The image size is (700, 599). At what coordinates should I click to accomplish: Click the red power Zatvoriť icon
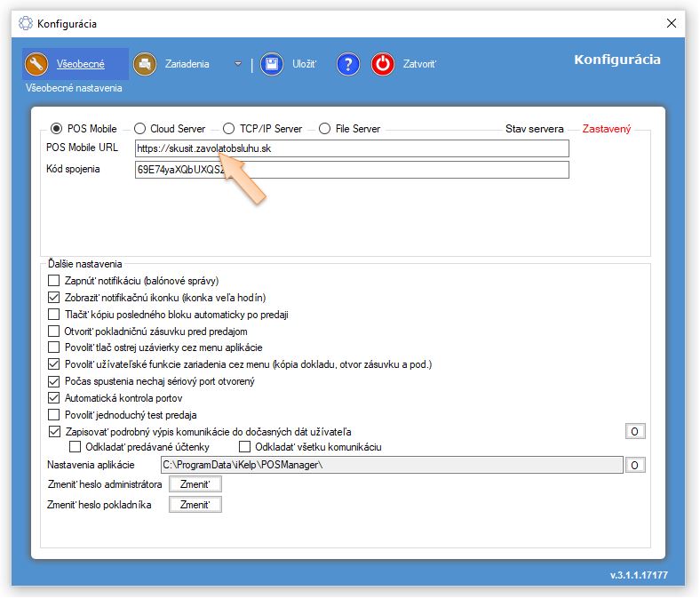coord(383,64)
